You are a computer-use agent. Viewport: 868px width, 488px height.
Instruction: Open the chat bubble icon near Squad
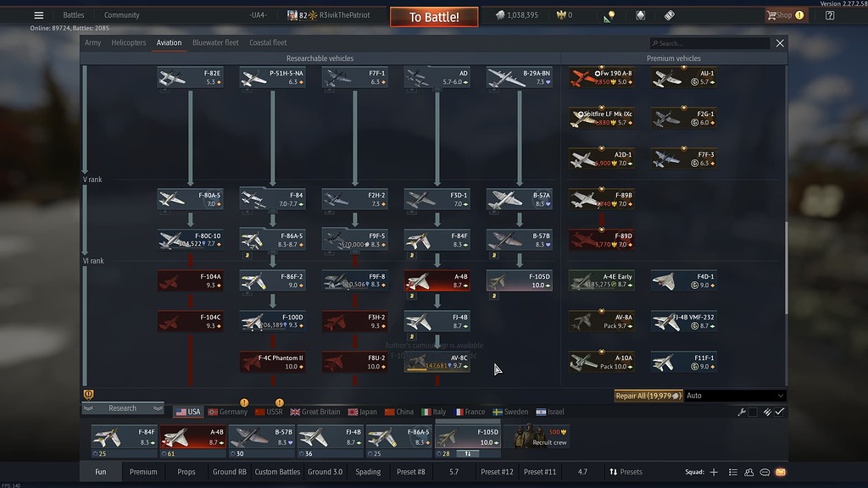pos(765,472)
